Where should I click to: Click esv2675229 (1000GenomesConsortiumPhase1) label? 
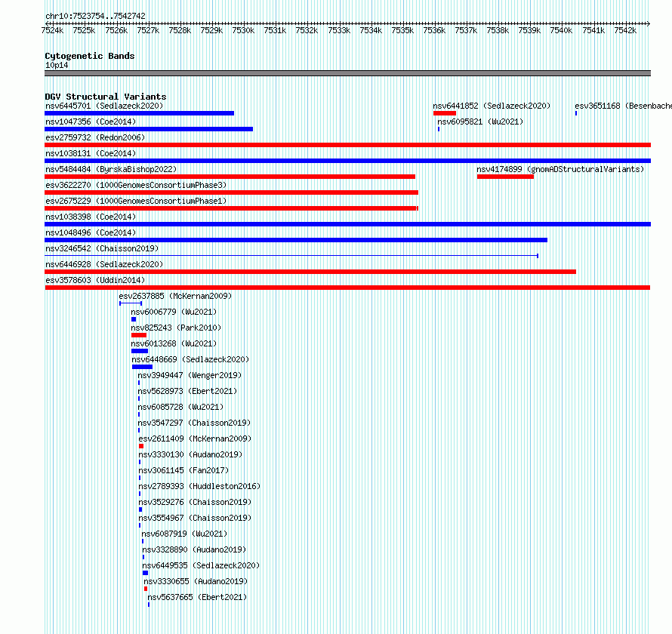(136, 201)
